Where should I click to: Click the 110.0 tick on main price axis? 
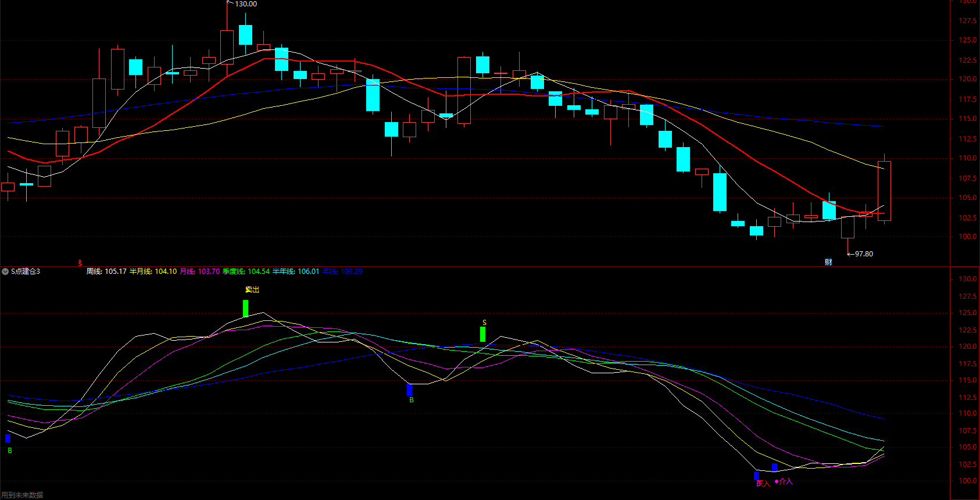968,158
